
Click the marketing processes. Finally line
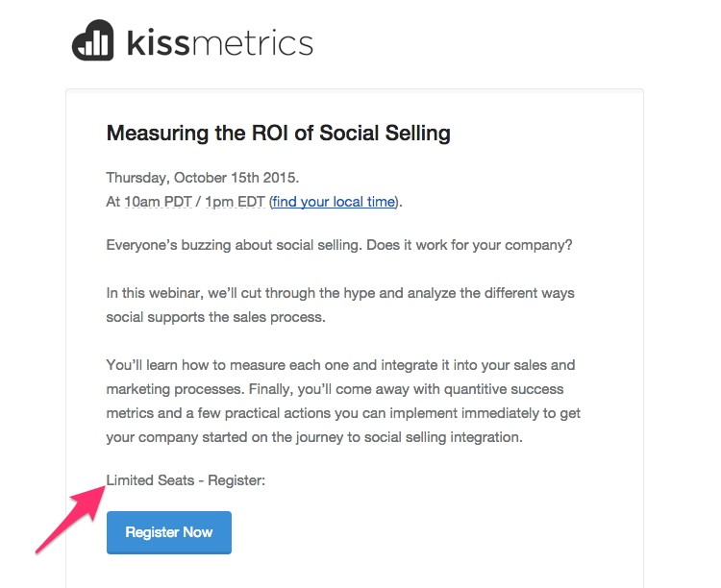(x=335, y=389)
